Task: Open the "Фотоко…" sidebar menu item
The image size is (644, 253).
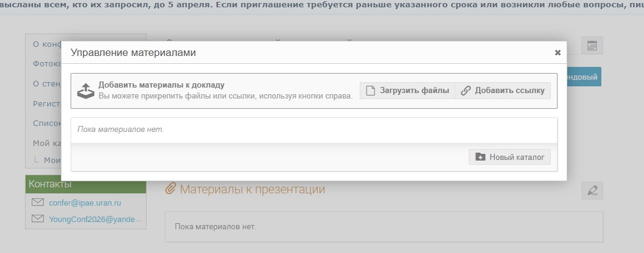Action: click(x=46, y=63)
